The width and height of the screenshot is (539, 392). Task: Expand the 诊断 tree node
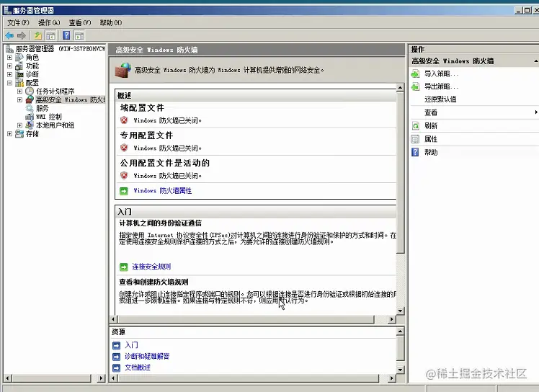9,74
